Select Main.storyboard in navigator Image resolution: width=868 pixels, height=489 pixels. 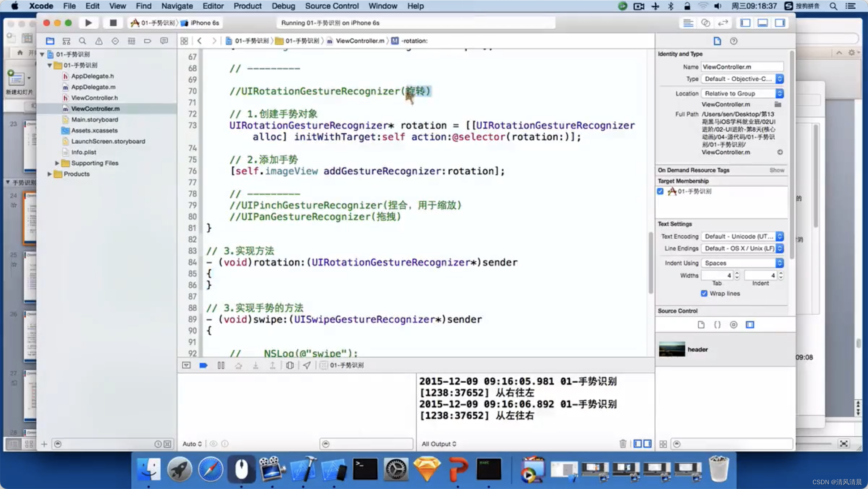(x=95, y=119)
